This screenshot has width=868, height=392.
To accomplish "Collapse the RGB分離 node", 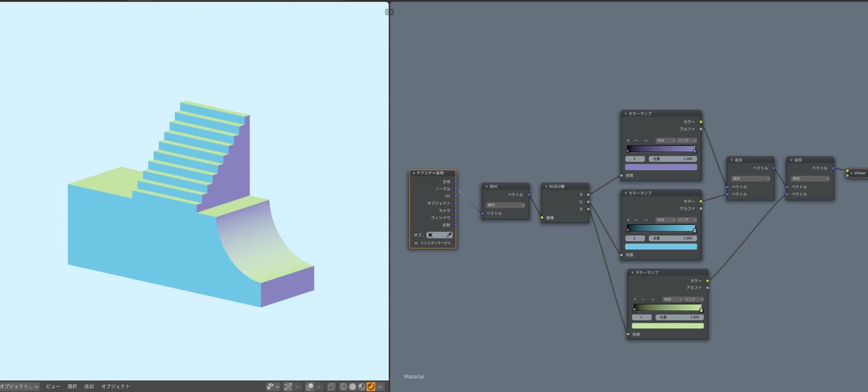I will tap(546, 187).
